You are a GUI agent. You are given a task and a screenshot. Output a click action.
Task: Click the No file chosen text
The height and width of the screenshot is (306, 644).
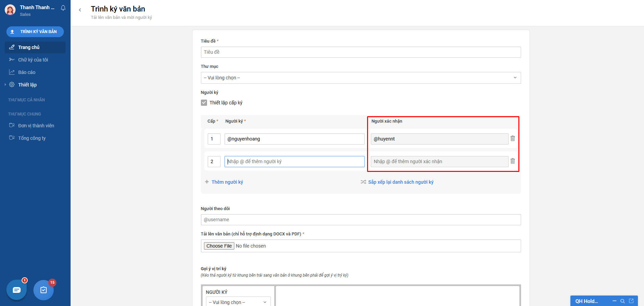pyautogui.click(x=251, y=246)
